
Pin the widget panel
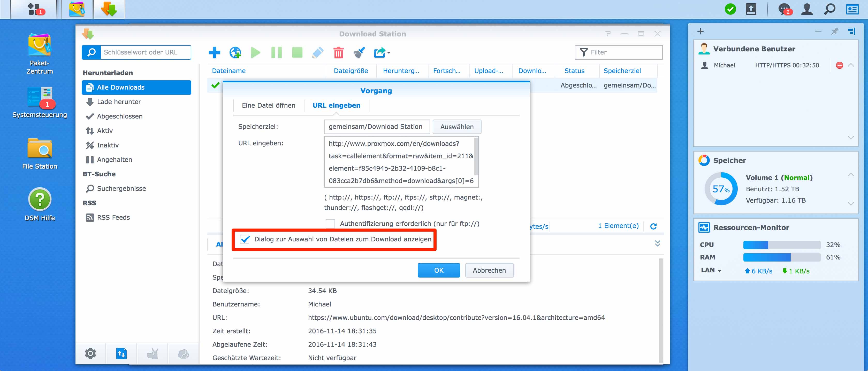click(x=834, y=31)
